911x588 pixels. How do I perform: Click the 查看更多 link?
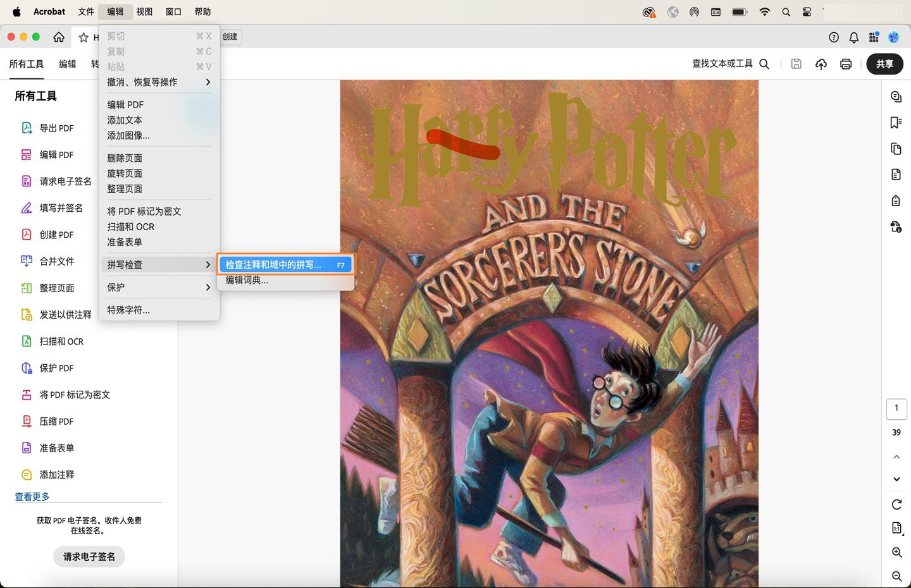click(32, 496)
